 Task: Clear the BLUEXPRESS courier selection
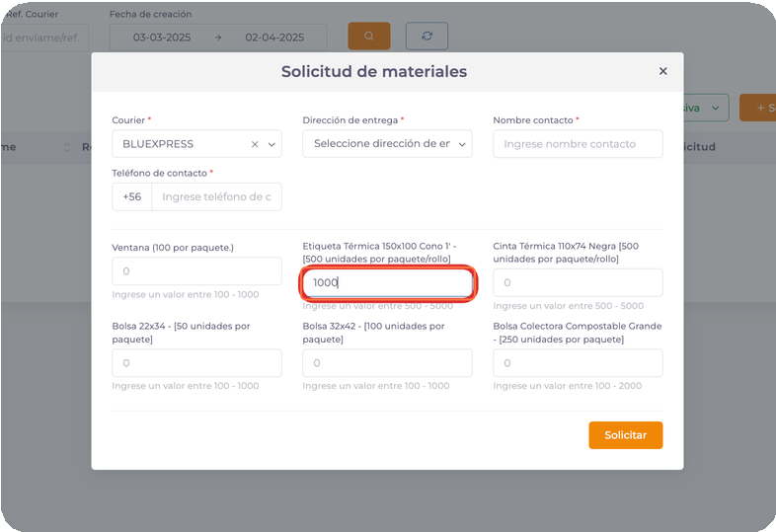click(255, 144)
